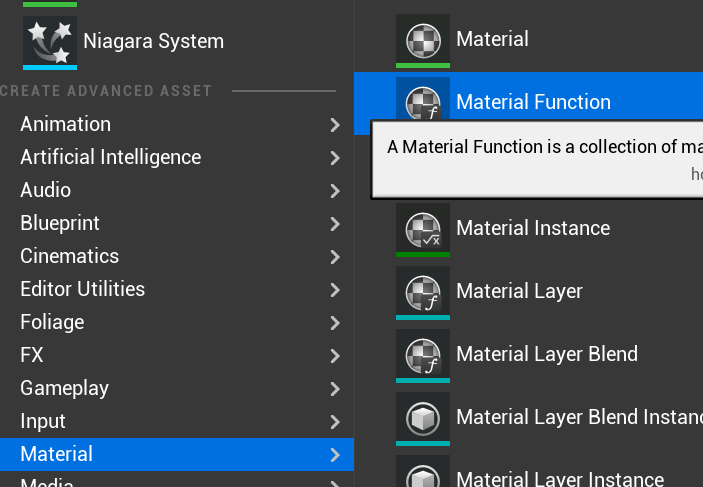Open the Audio category
The image size is (703, 487).
[x=46, y=190]
